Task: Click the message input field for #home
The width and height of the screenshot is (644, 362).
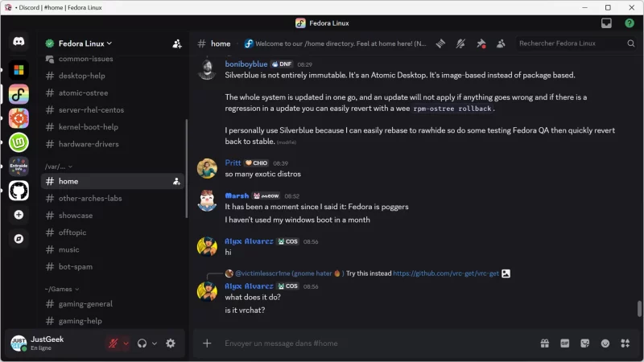Action: pyautogui.click(x=362, y=343)
